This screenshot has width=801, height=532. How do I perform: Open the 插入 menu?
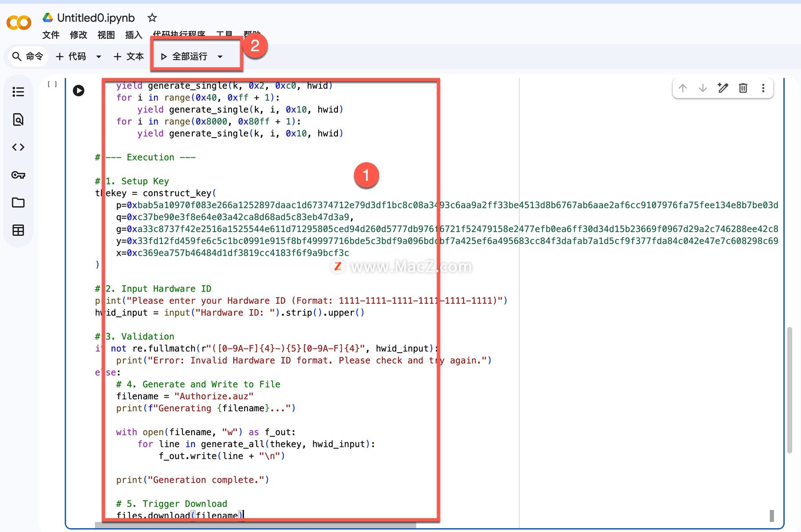click(x=133, y=35)
